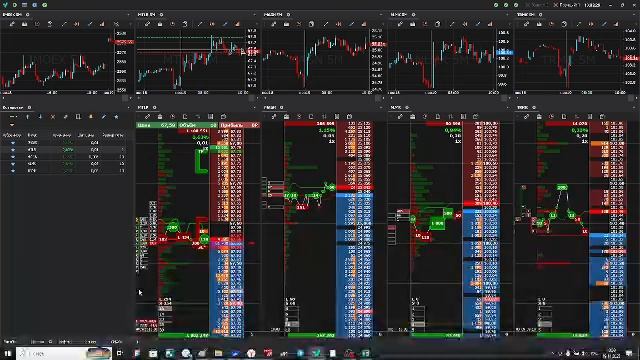Viewport: 640px width, 360px height.
Task: Open gear icon in the third chart panel header
Action: coord(288,15)
